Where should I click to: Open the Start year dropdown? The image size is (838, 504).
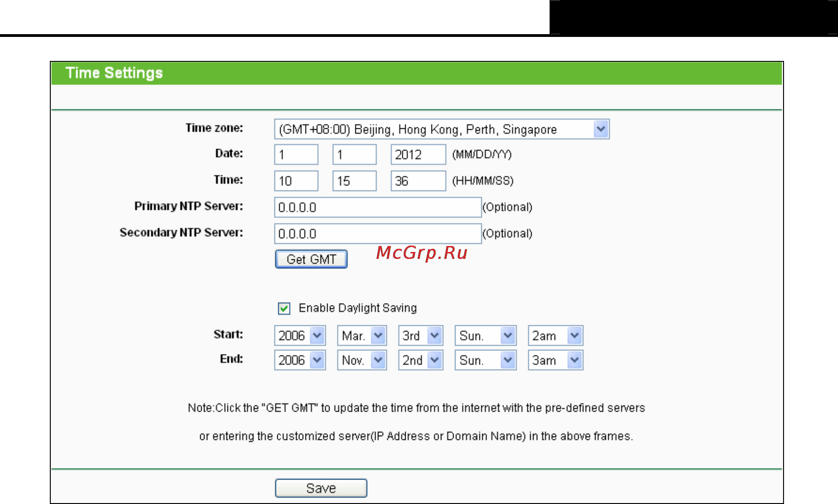click(300, 336)
